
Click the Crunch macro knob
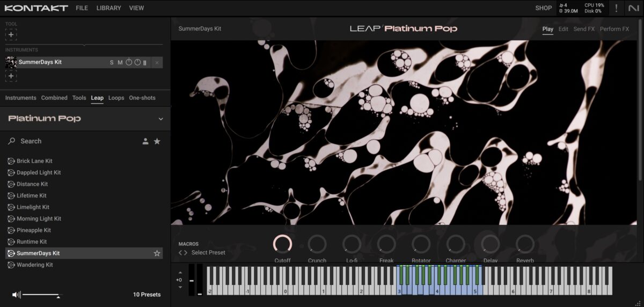click(x=317, y=244)
